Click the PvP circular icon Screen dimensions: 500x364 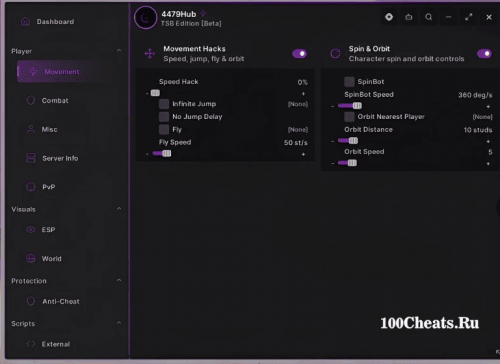pyautogui.click(x=31, y=187)
